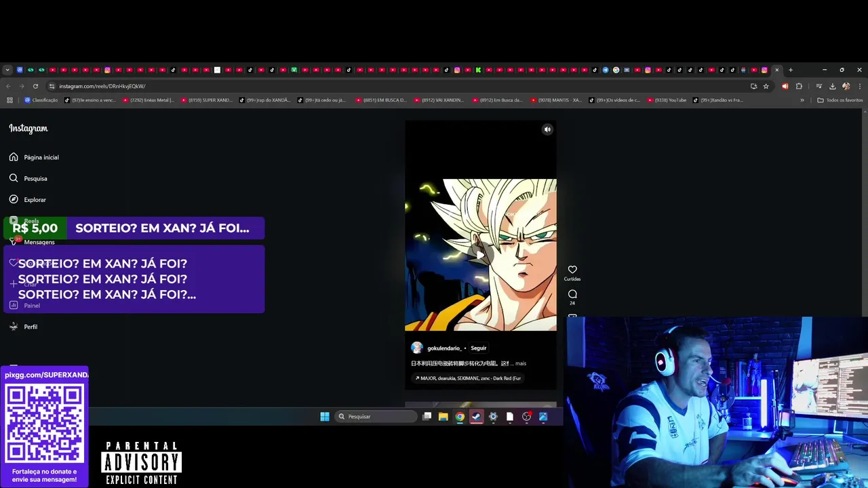Close the active Instagram tab
The height and width of the screenshot is (488, 868).
tap(777, 70)
